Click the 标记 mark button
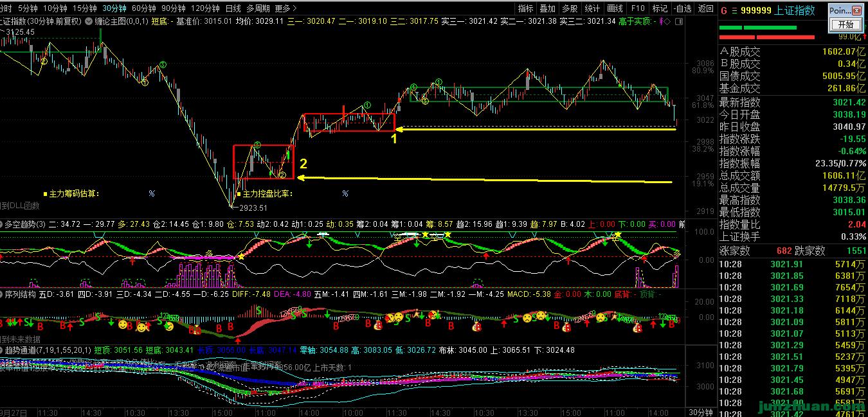 [x=660, y=8]
